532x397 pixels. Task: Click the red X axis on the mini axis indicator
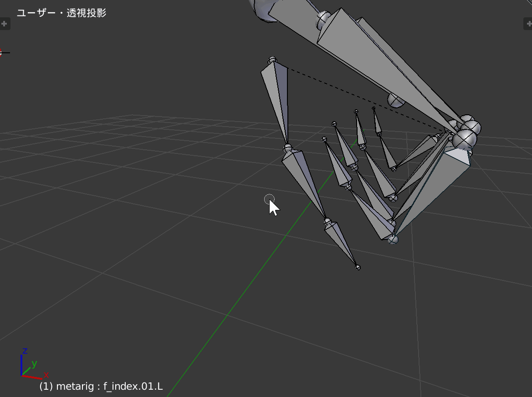[46, 376]
